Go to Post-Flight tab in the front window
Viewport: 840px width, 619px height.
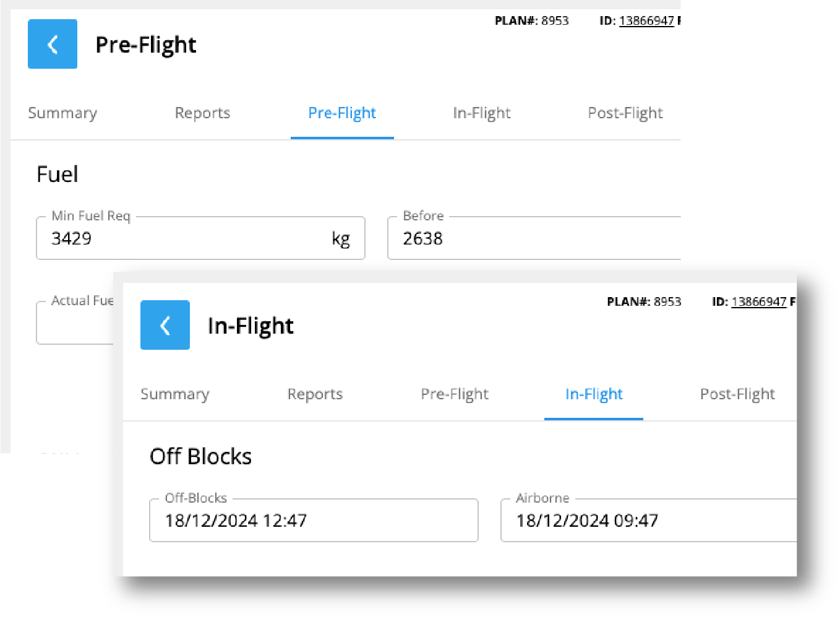pyautogui.click(x=737, y=394)
